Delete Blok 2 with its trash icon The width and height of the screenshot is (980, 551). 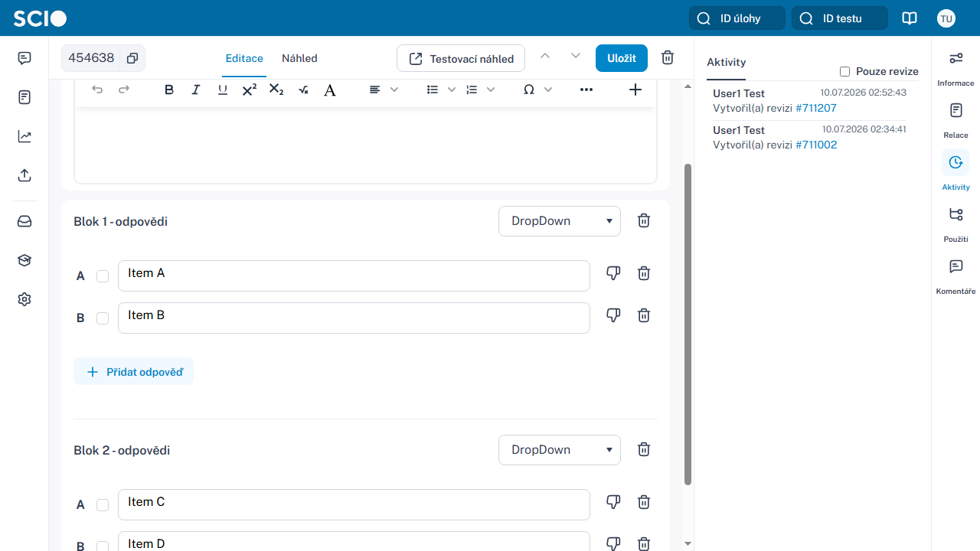pos(644,449)
